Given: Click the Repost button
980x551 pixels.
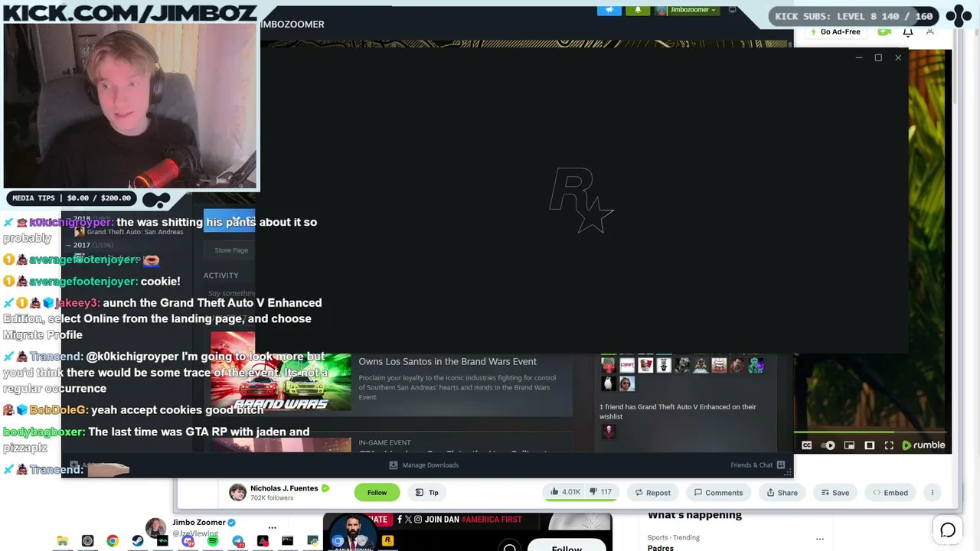Looking at the screenshot, I should [x=652, y=493].
